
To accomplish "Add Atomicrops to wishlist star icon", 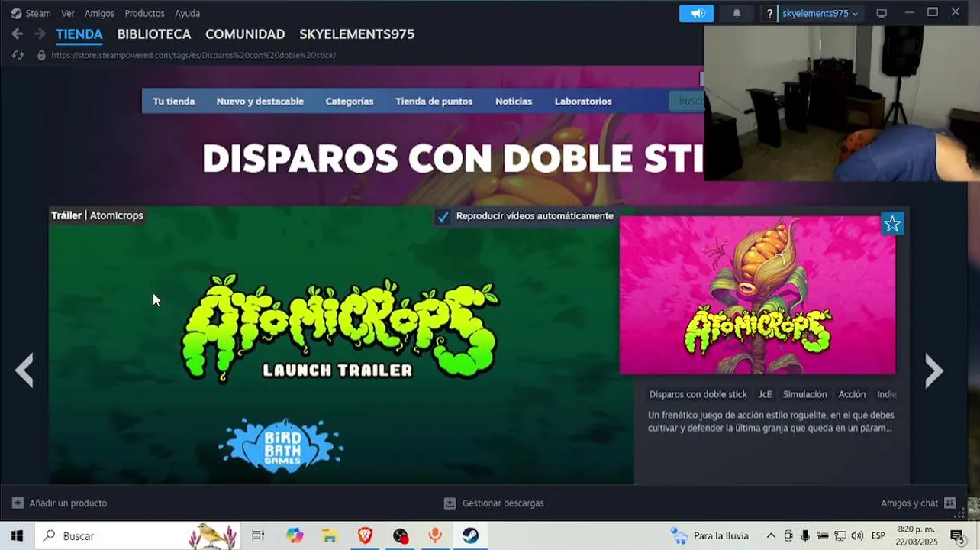I will pos(892,224).
